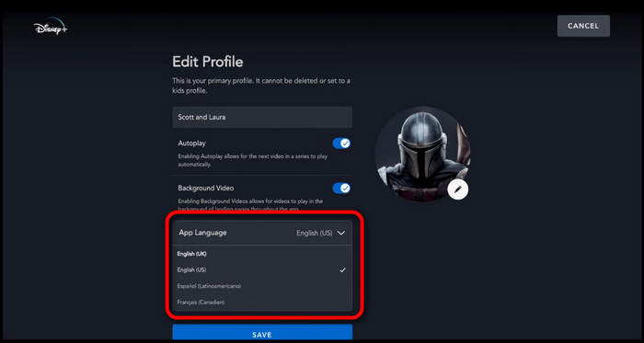This screenshot has width=644, height=343.
Task: Click the profile name field 'Scott and Laura'
Action: (x=262, y=118)
